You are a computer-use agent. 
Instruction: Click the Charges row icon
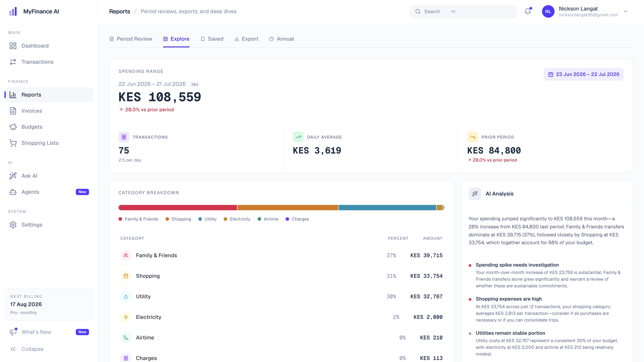tap(126, 358)
